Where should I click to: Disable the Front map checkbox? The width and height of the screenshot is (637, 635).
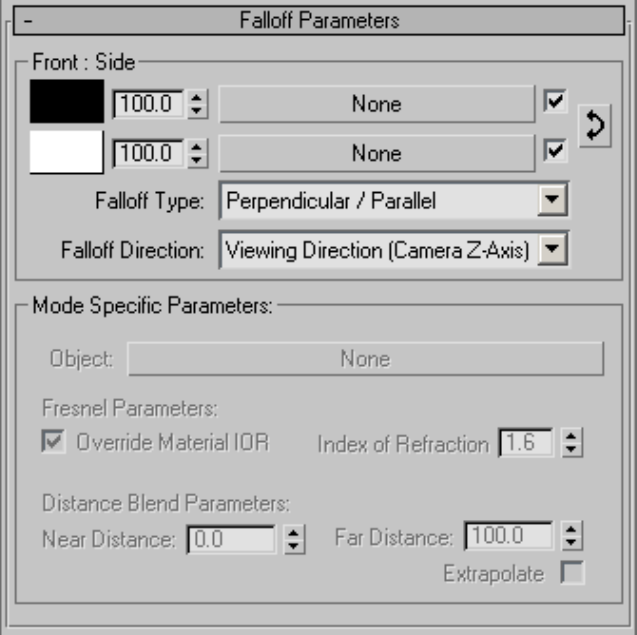click(555, 102)
